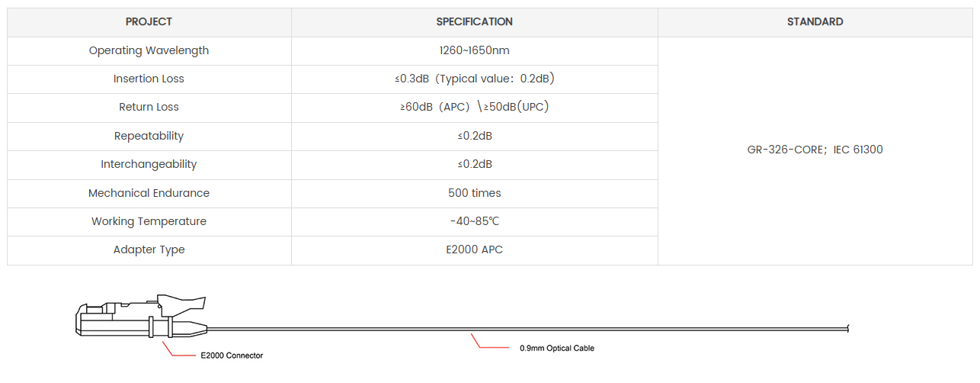This screenshot has width=980, height=383.
Task: Click the Interchangeability row label
Action: (x=149, y=164)
